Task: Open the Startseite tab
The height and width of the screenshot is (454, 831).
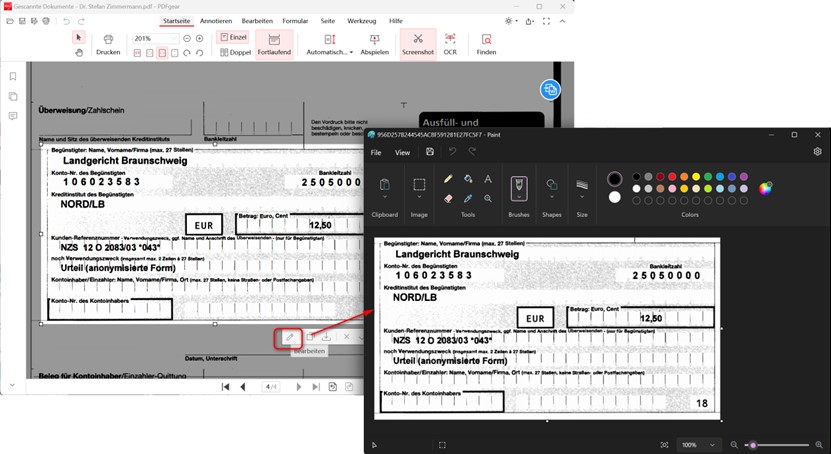Action: tap(176, 21)
